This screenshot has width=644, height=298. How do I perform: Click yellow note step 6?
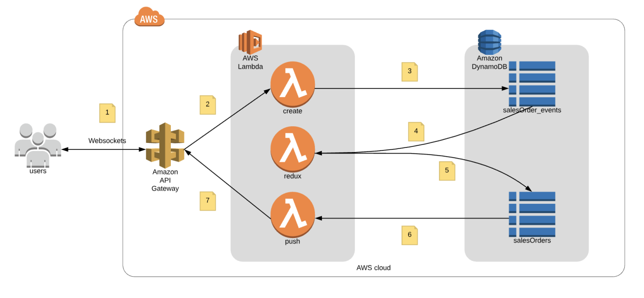[x=409, y=235]
